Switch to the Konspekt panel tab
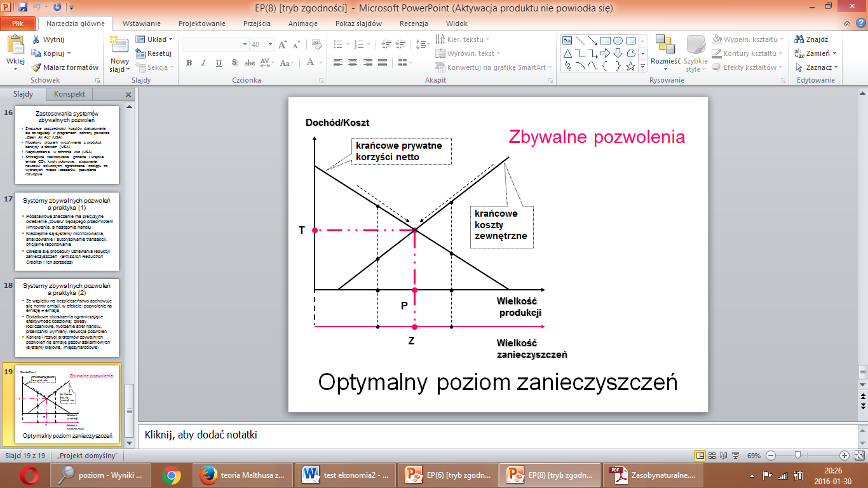Viewport: 868px width, 488px height. (x=70, y=94)
